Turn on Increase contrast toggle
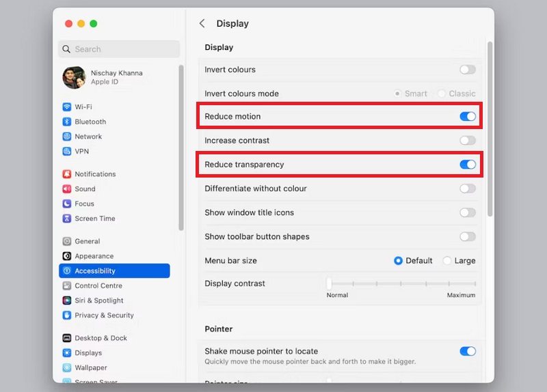Viewport: 547px width, 392px height. pos(468,141)
